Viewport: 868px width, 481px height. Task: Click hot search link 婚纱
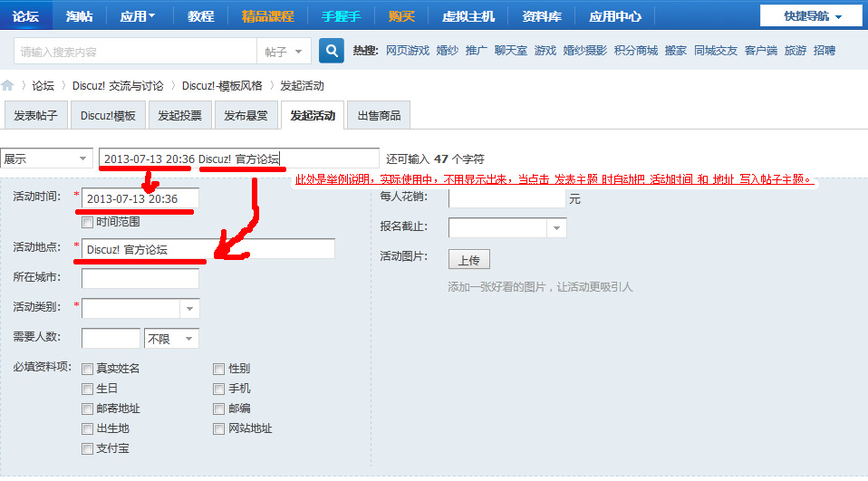point(448,51)
